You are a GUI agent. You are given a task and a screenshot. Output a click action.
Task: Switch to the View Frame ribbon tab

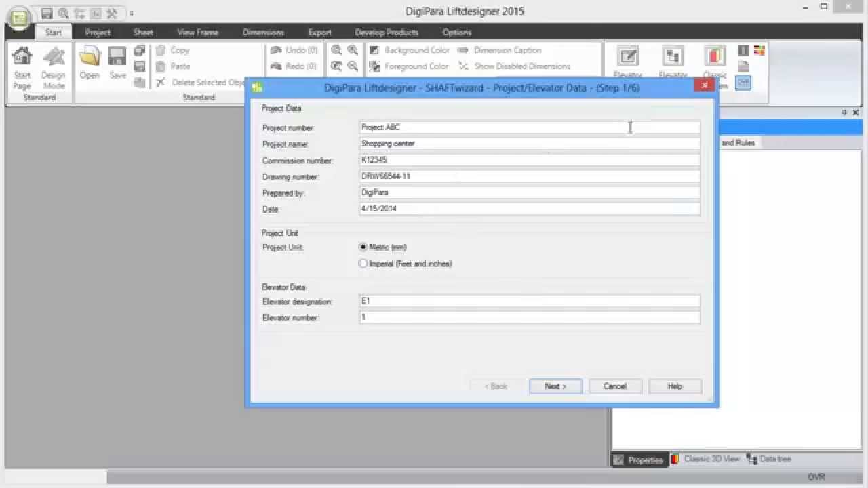tap(198, 33)
